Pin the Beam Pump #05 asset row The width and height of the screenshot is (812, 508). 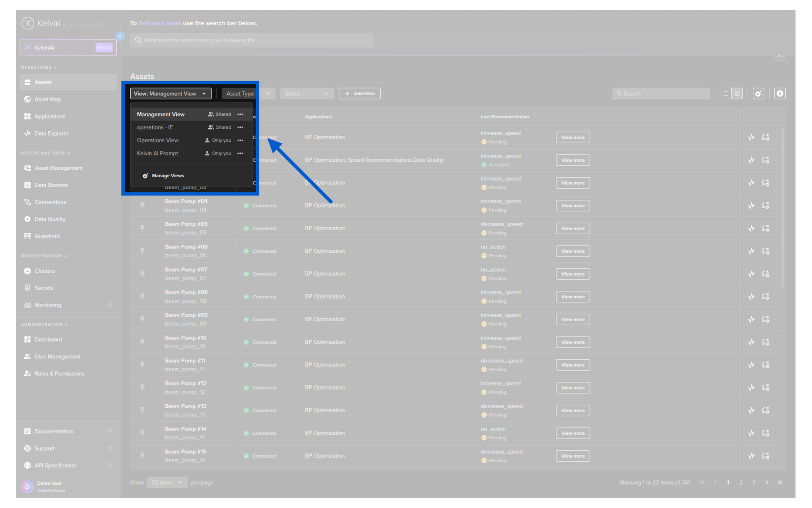[x=143, y=228]
